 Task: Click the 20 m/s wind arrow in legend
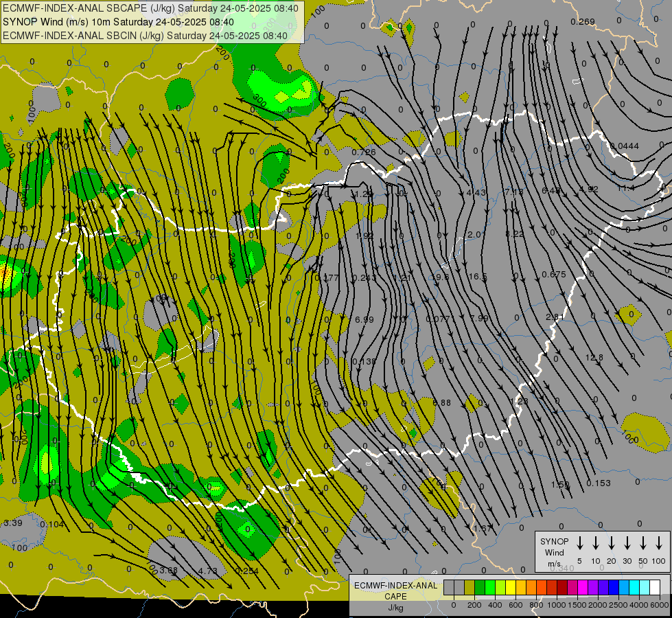(611, 542)
